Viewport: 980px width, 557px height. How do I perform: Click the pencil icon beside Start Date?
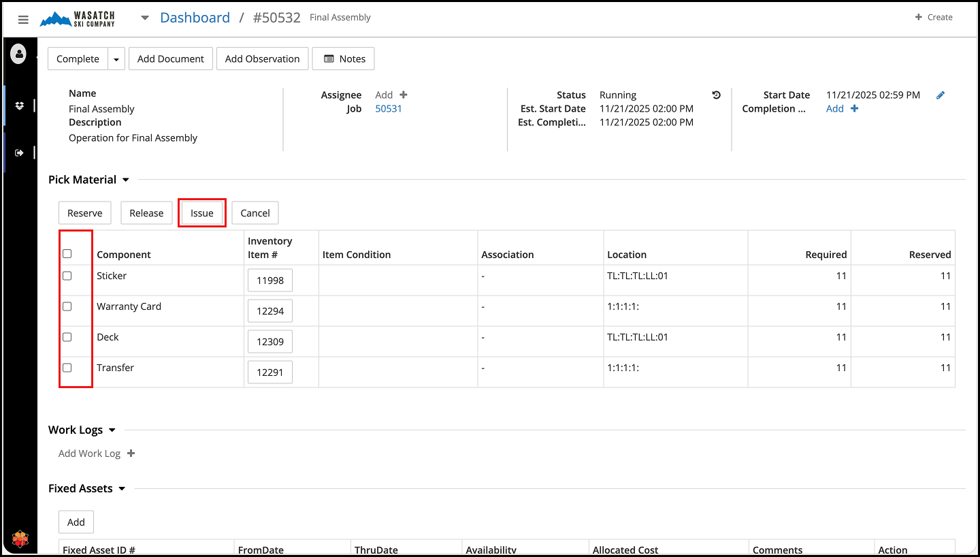tap(941, 95)
